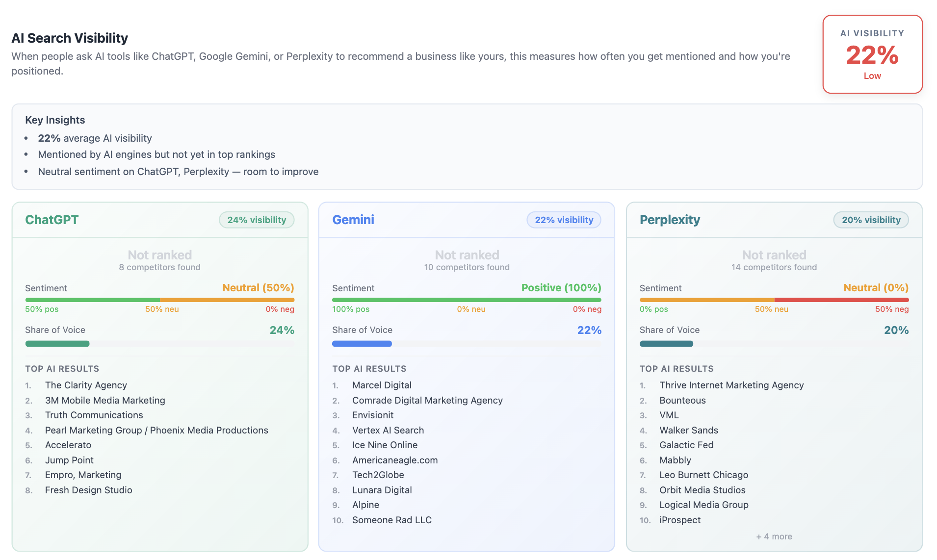
Task: Click 'Neutral (0%)' sentiment label in Perplexity
Action: [876, 288]
